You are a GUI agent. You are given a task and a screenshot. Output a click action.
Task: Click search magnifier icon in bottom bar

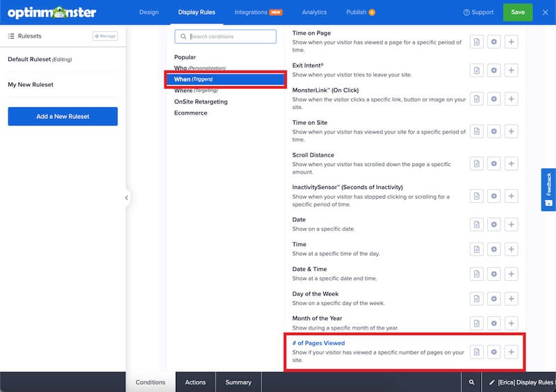(471, 382)
